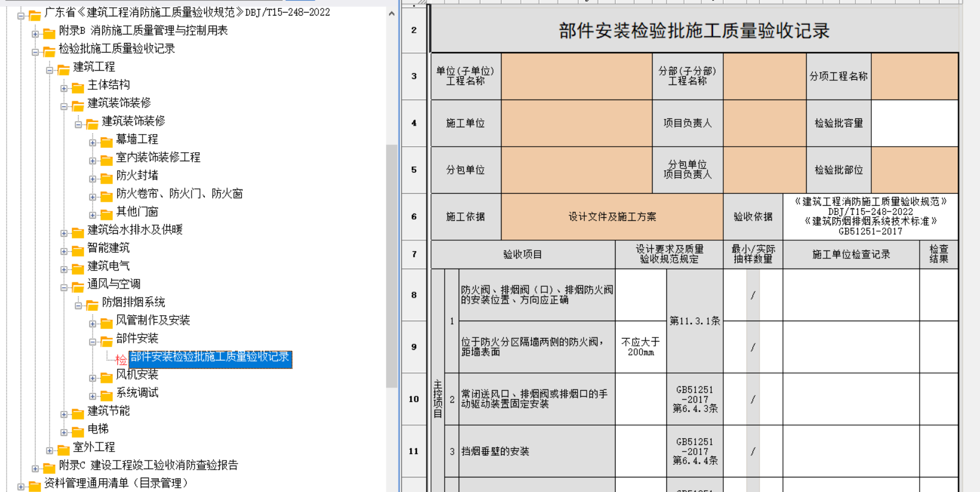Select row header 8 in the form
The width and height of the screenshot is (980, 492).
coord(414,295)
